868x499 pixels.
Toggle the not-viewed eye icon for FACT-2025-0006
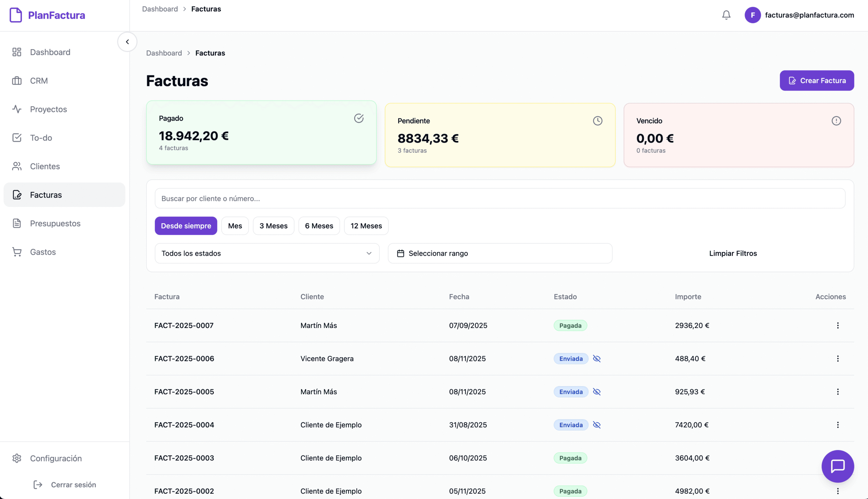click(x=596, y=359)
